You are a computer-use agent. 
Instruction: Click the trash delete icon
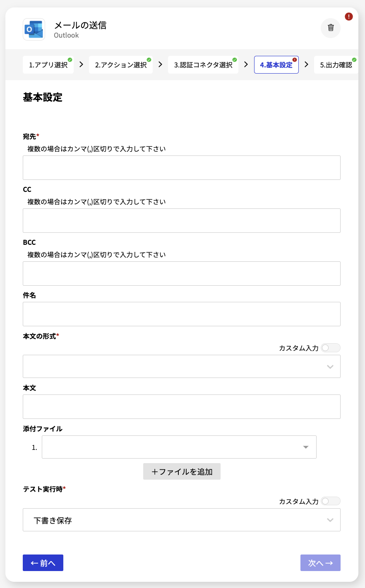tap(330, 28)
